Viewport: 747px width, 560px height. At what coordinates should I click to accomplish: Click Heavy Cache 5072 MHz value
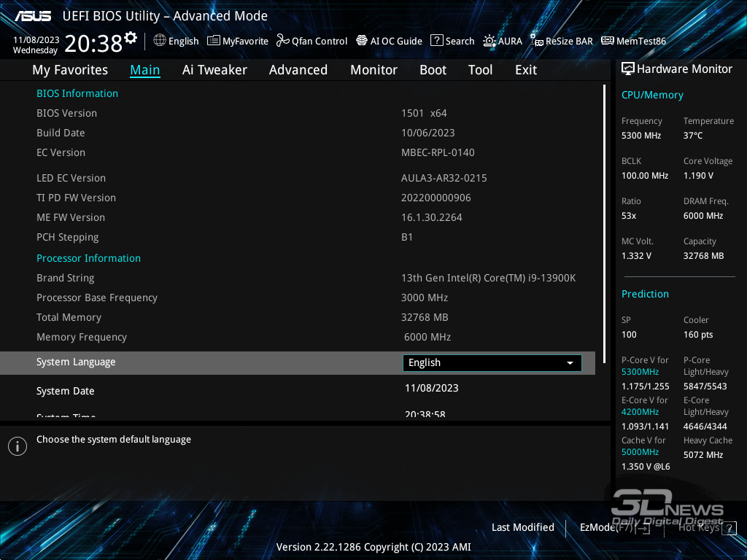pos(703,455)
